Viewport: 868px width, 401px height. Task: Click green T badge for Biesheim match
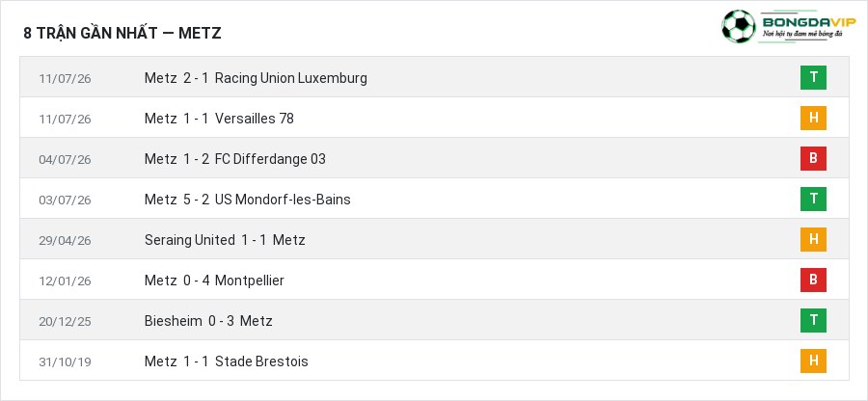(x=813, y=320)
